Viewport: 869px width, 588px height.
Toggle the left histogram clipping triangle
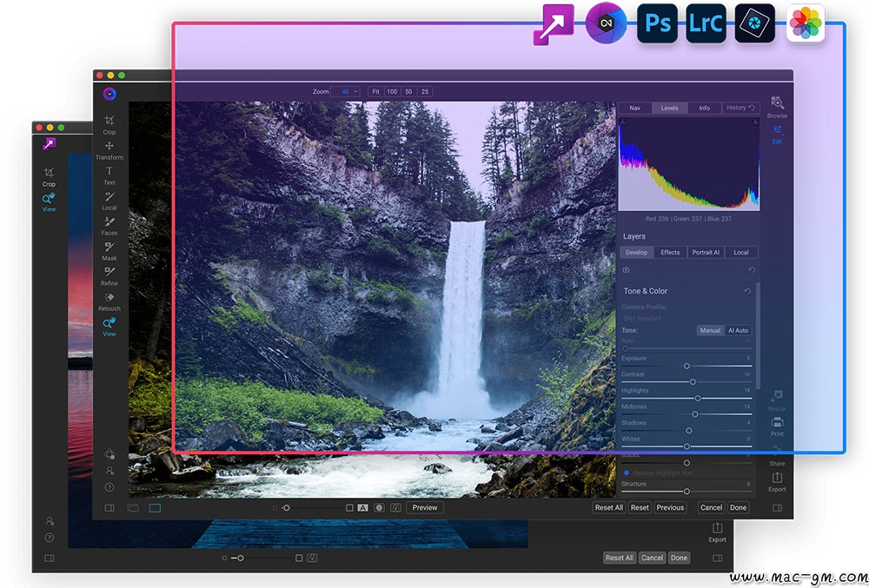point(622,122)
